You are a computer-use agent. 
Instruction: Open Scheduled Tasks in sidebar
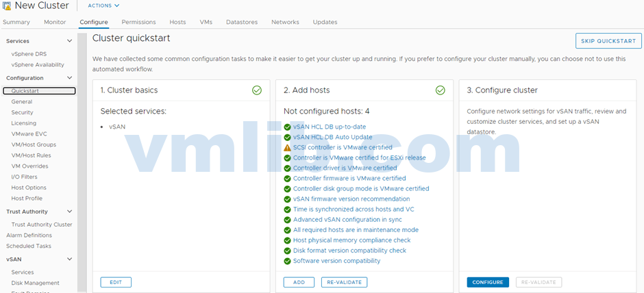28,246
